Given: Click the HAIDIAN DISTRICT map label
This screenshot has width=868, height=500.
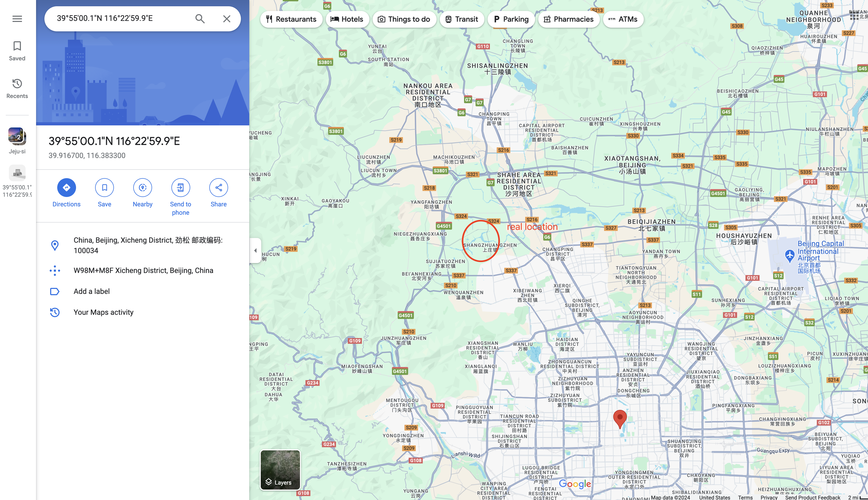Looking at the screenshot, I should click(567, 344).
